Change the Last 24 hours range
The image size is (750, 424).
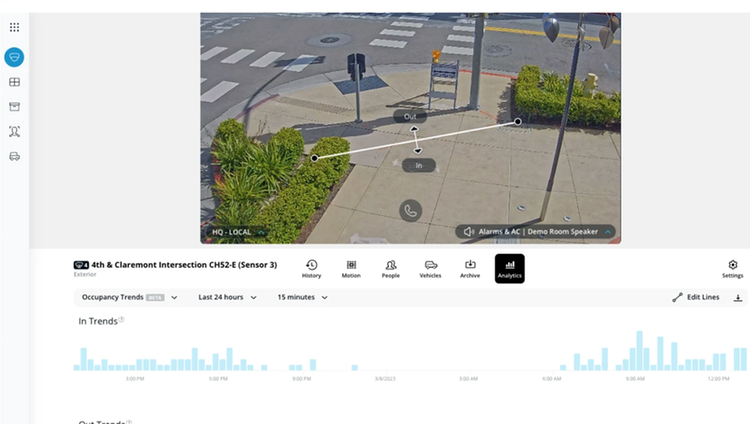[228, 297]
